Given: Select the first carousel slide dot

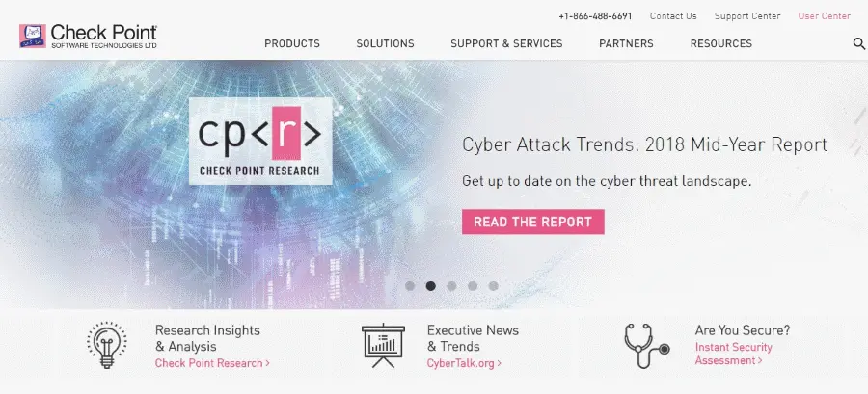Looking at the screenshot, I should point(410,286).
